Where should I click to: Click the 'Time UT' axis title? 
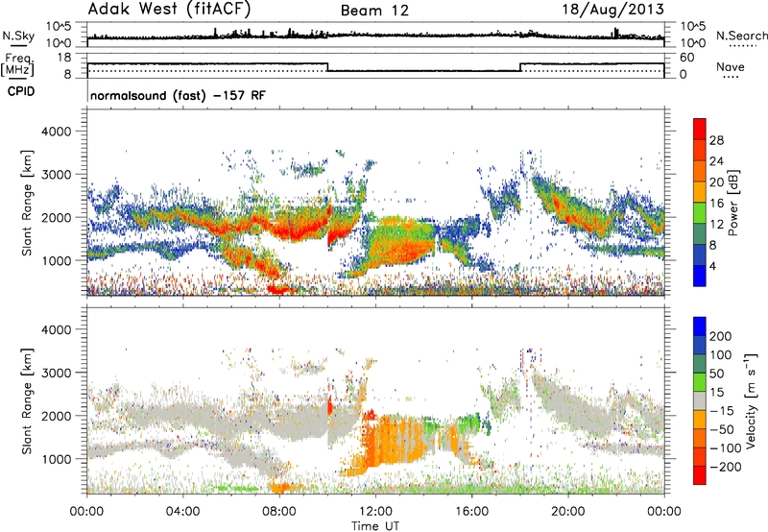tap(375, 525)
